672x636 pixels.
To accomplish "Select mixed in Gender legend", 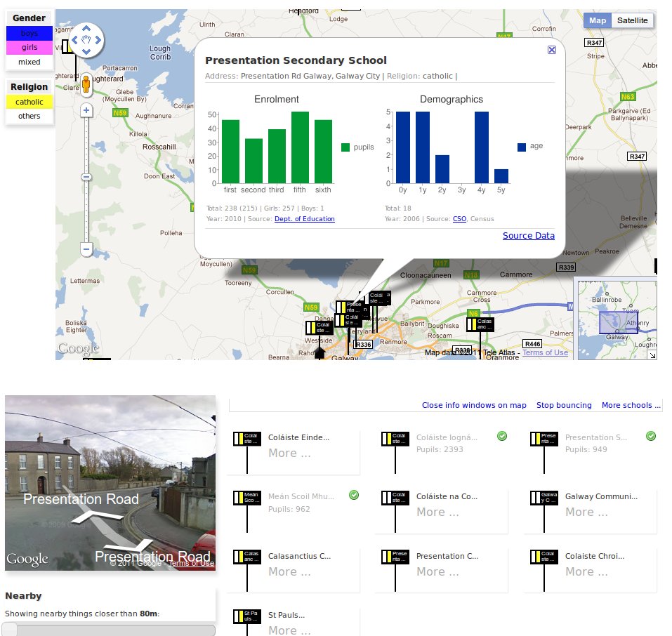I will (29, 62).
